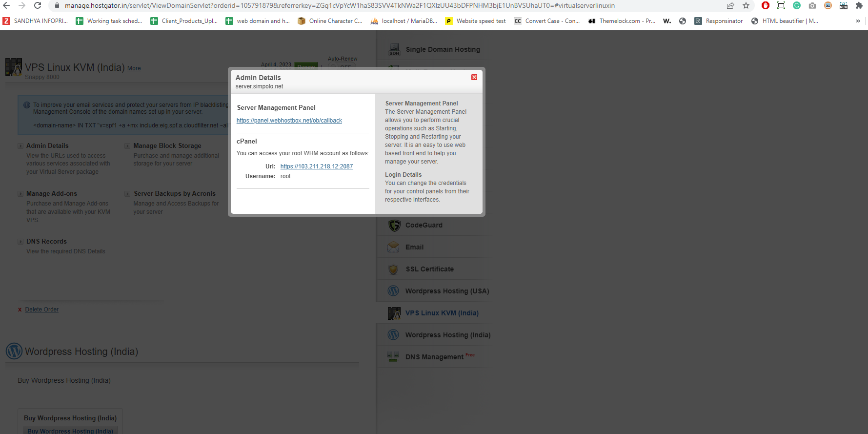Click the Email envelope icon in sidebar
The height and width of the screenshot is (434, 868).
pyautogui.click(x=393, y=248)
